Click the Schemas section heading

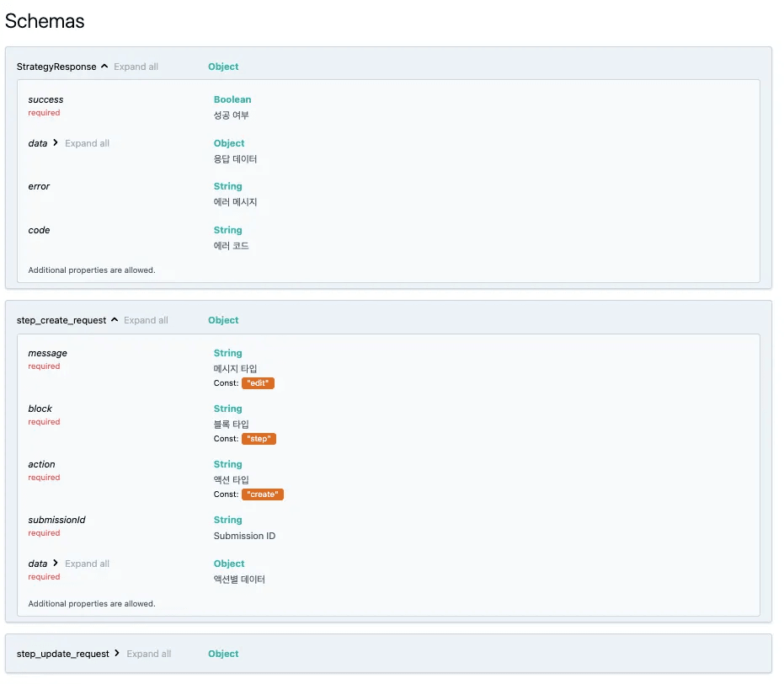[x=45, y=21]
